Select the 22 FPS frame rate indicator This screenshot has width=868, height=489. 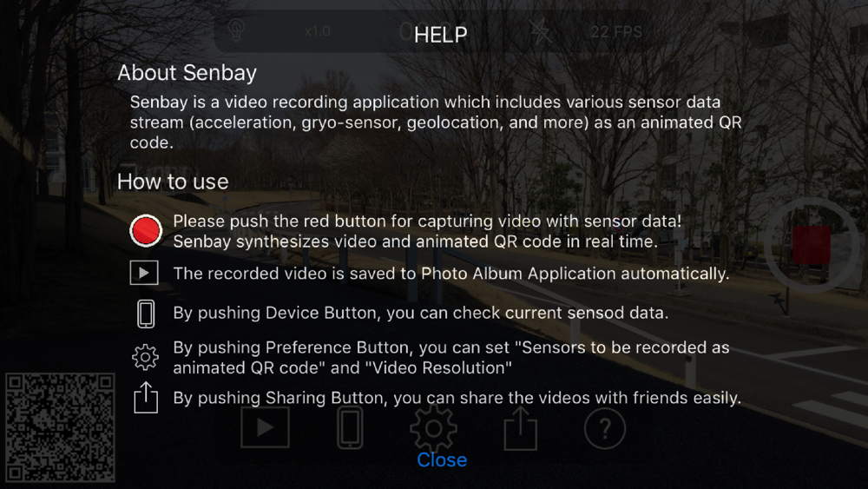click(x=616, y=32)
